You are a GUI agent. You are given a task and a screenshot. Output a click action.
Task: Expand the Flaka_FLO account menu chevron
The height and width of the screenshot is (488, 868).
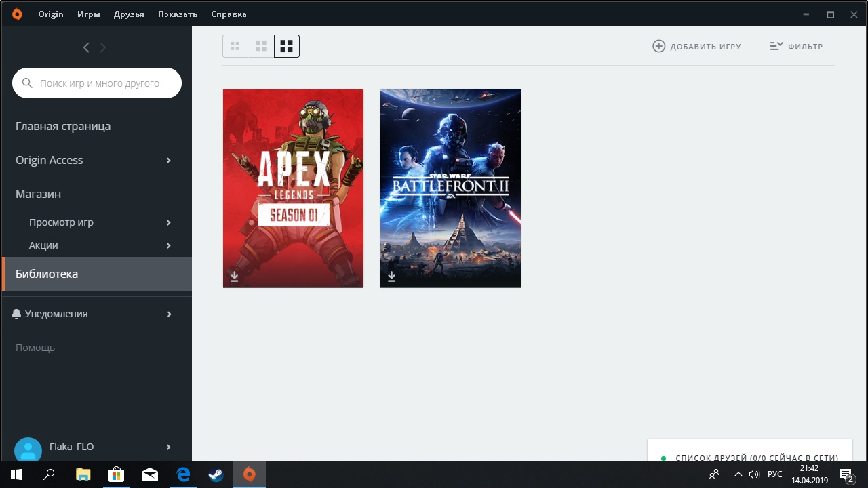(x=168, y=447)
